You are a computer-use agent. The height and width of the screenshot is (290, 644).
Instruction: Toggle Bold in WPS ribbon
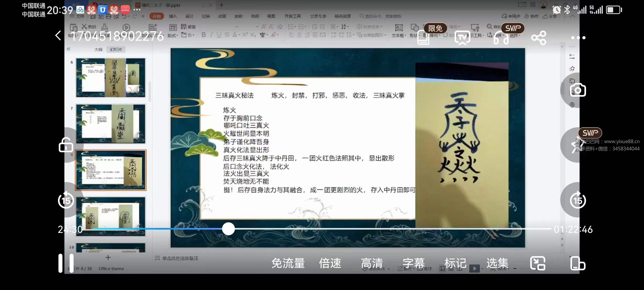click(x=204, y=35)
